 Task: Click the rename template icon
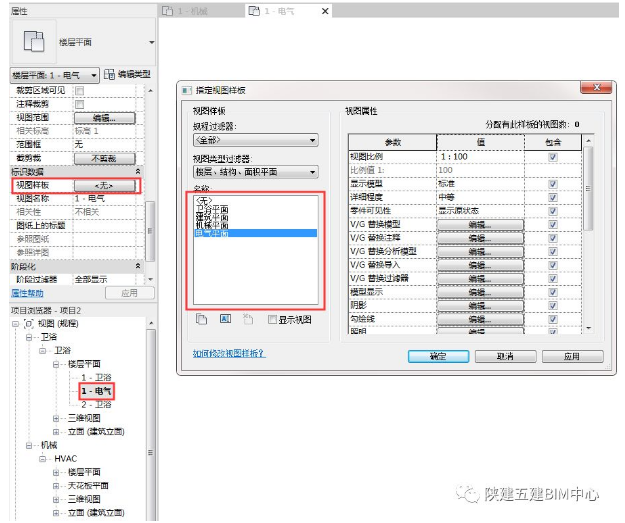click(x=225, y=319)
